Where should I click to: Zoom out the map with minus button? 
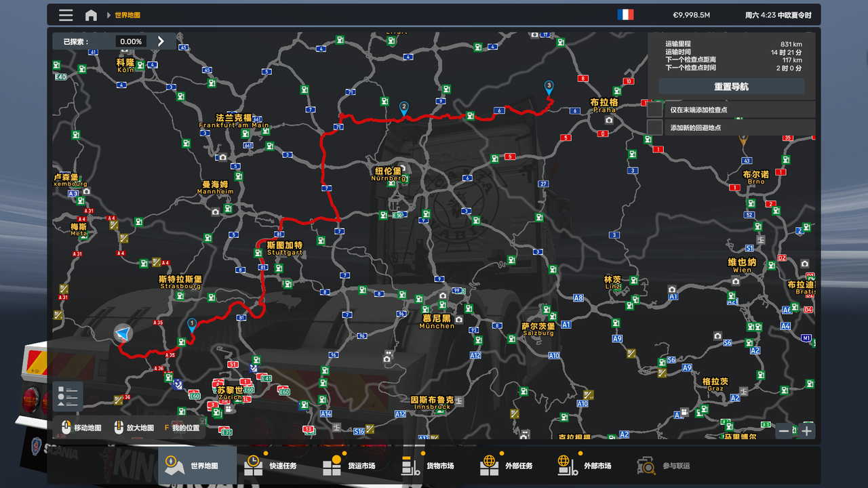tap(784, 430)
